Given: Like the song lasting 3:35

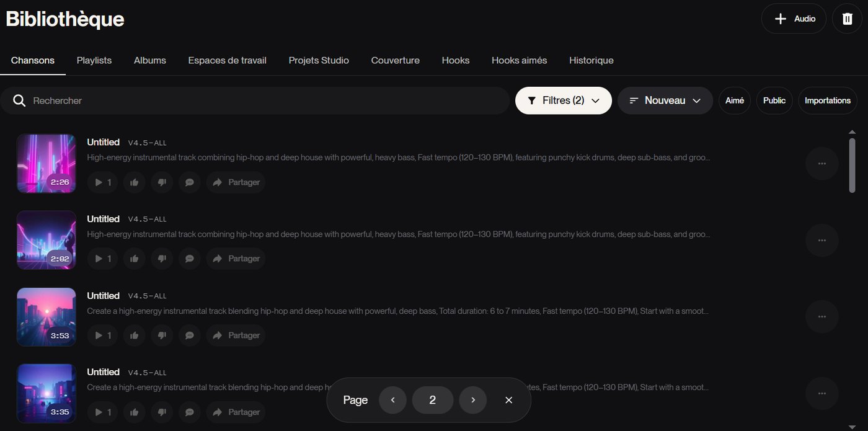Looking at the screenshot, I should 134,412.
